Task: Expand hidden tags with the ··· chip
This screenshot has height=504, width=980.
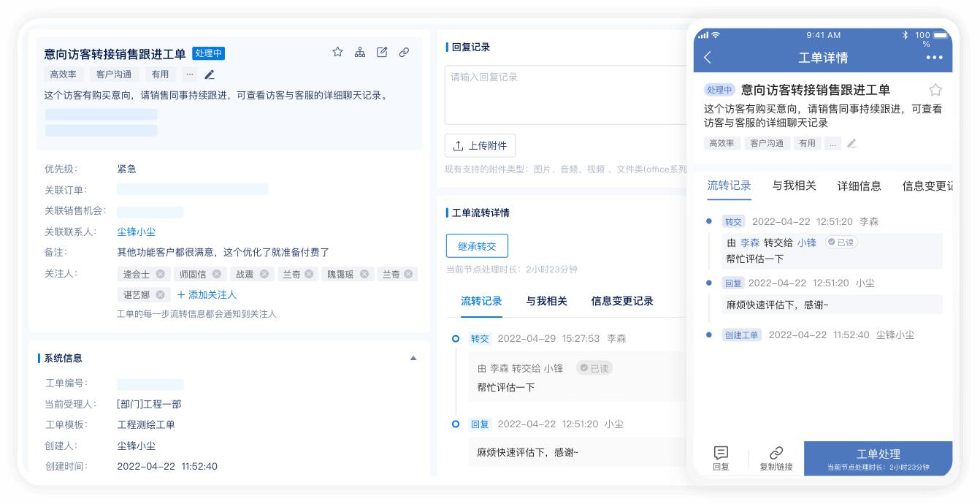Action: 190,75
